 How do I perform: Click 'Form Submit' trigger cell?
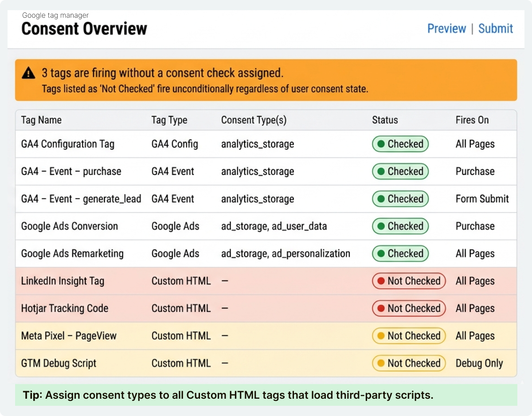click(x=482, y=199)
